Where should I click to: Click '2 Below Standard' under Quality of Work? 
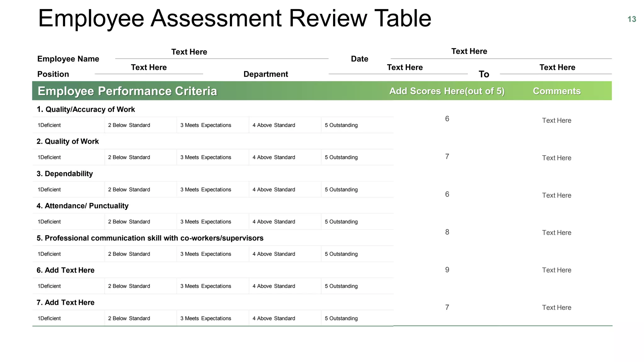(129, 157)
